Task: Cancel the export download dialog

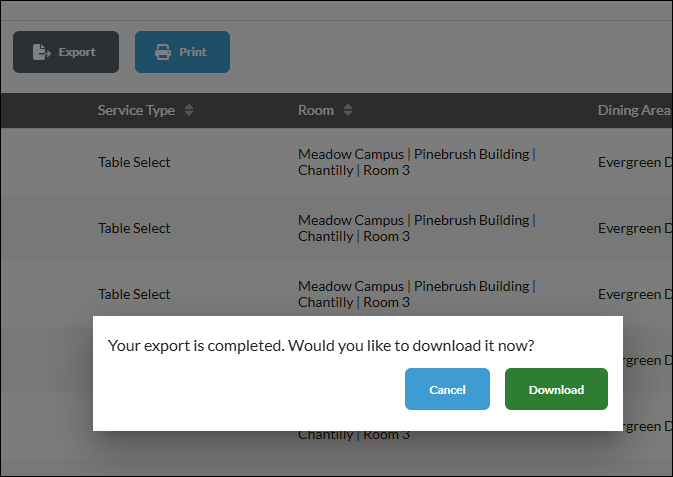Action: [447, 389]
